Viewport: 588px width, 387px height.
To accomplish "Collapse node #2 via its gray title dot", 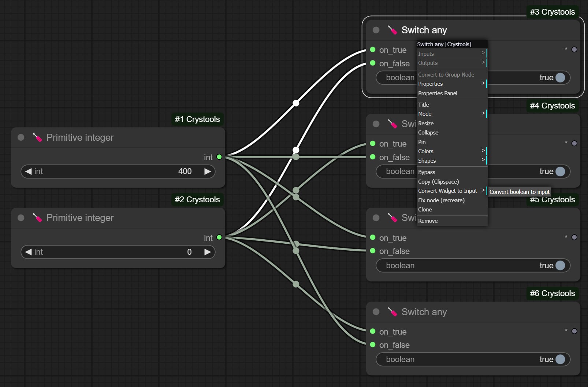I will pos(21,218).
